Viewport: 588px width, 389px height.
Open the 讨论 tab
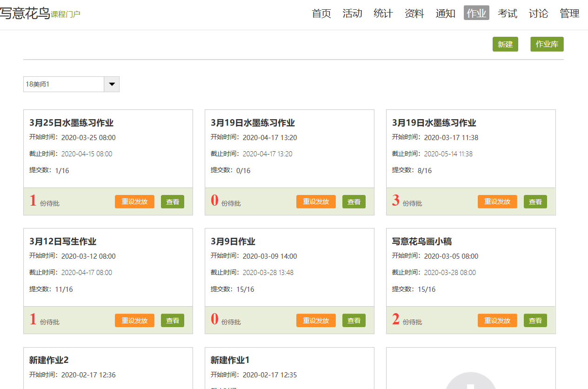(538, 13)
